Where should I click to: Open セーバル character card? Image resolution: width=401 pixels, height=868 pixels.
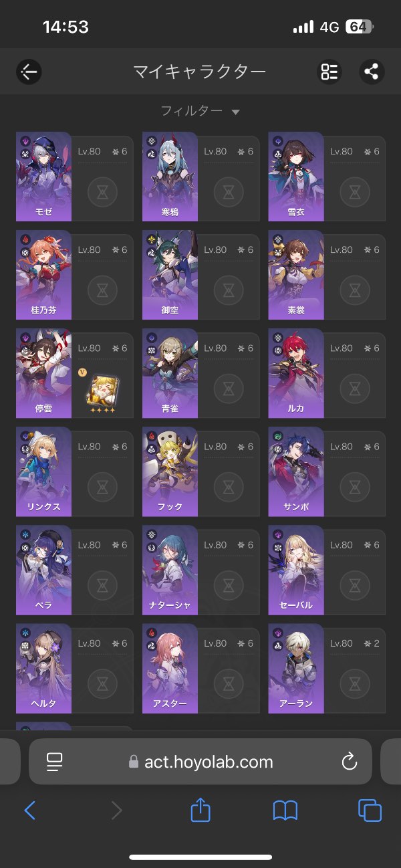[x=327, y=570]
